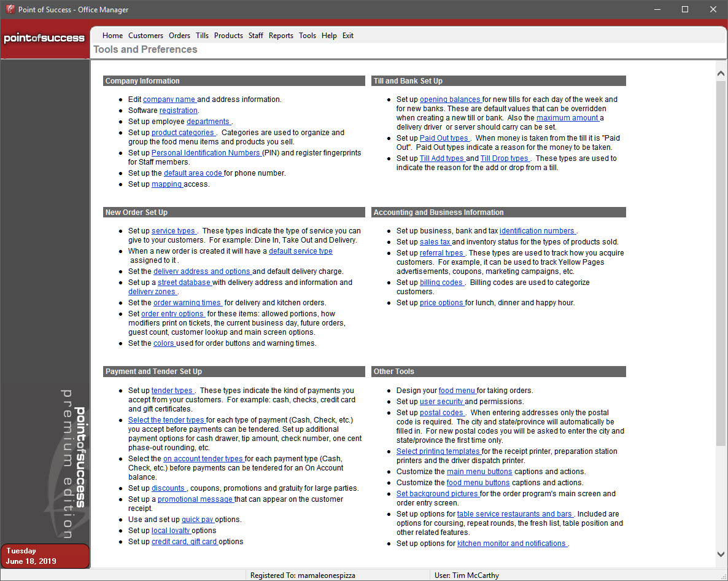The image size is (728, 581).
Task: Click the maximum amount link
Action: (568, 118)
